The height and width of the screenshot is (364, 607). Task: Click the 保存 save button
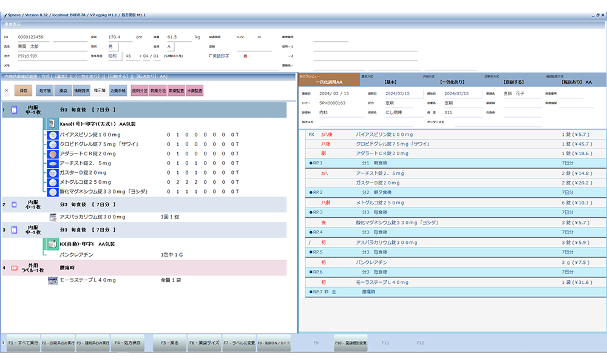point(23,90)
